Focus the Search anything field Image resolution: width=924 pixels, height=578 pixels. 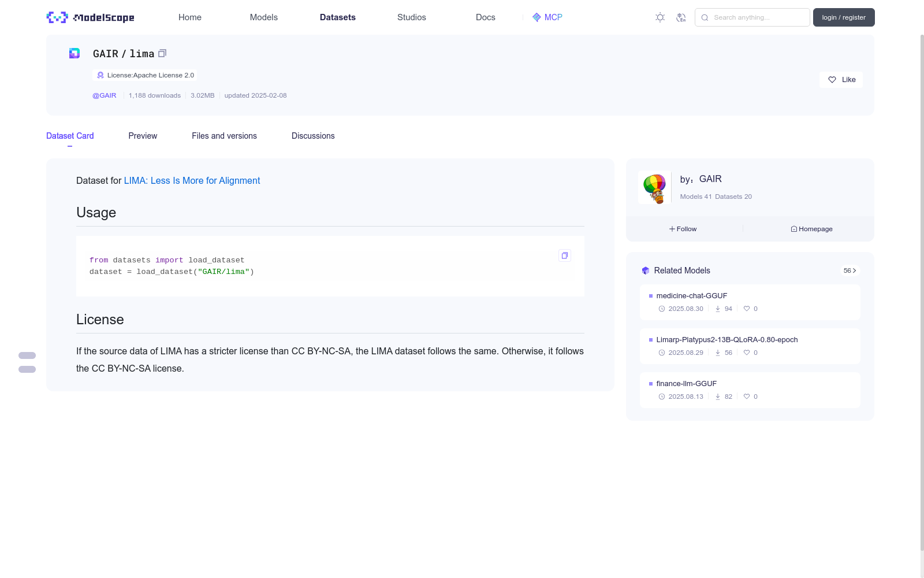[752, 17]
